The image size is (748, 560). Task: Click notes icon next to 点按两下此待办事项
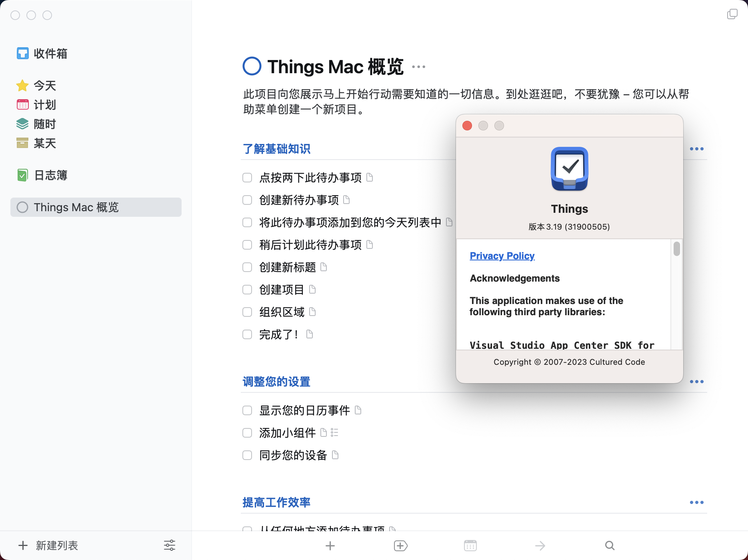[x=370, y=177]
